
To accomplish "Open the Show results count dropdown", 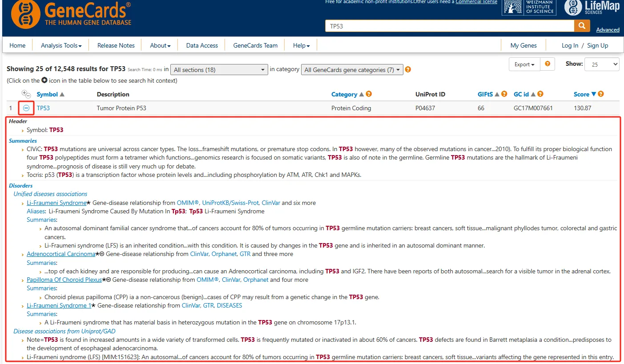I will coord(601,64).
